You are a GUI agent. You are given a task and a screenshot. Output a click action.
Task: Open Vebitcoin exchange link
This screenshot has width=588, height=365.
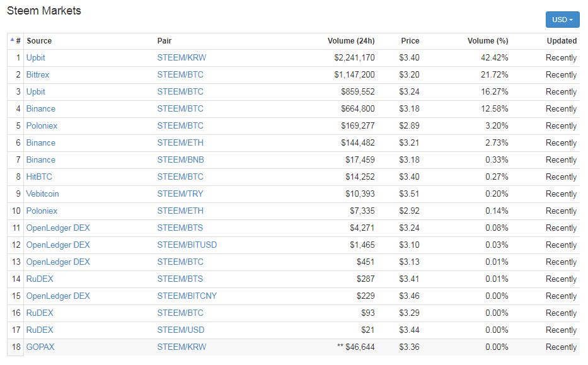(x=42, y=194)
